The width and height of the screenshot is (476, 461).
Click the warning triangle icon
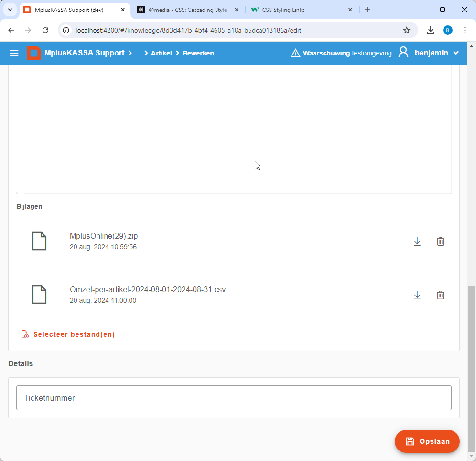pos(295,53)
